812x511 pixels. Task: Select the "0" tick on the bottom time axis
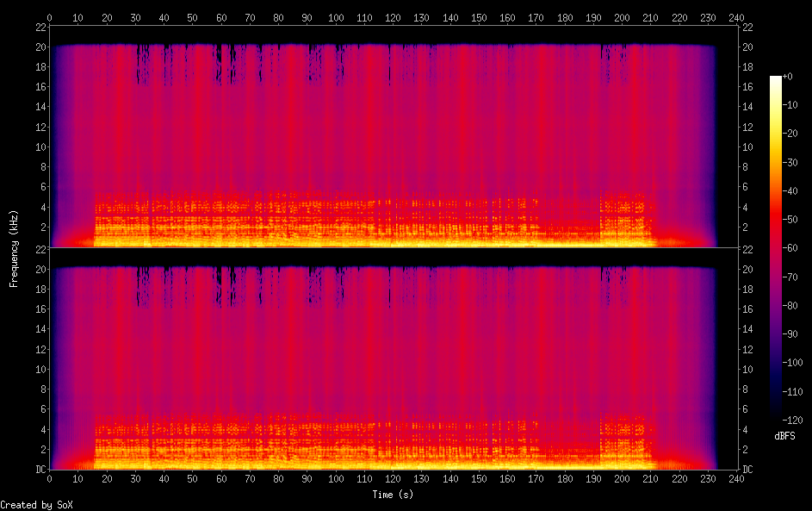click(x=49, y=477)
